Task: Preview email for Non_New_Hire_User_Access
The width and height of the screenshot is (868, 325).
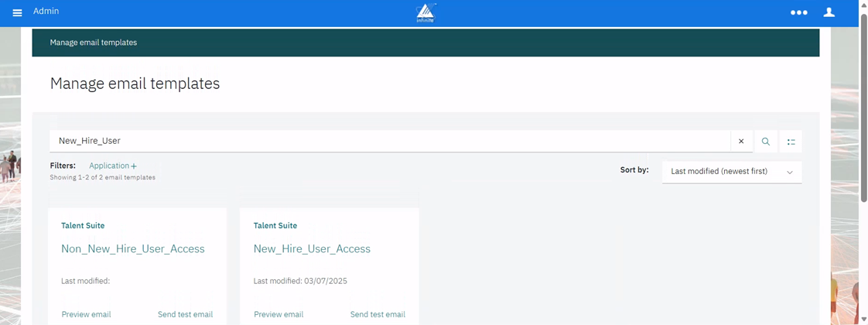Action: [x=86, y=314]
